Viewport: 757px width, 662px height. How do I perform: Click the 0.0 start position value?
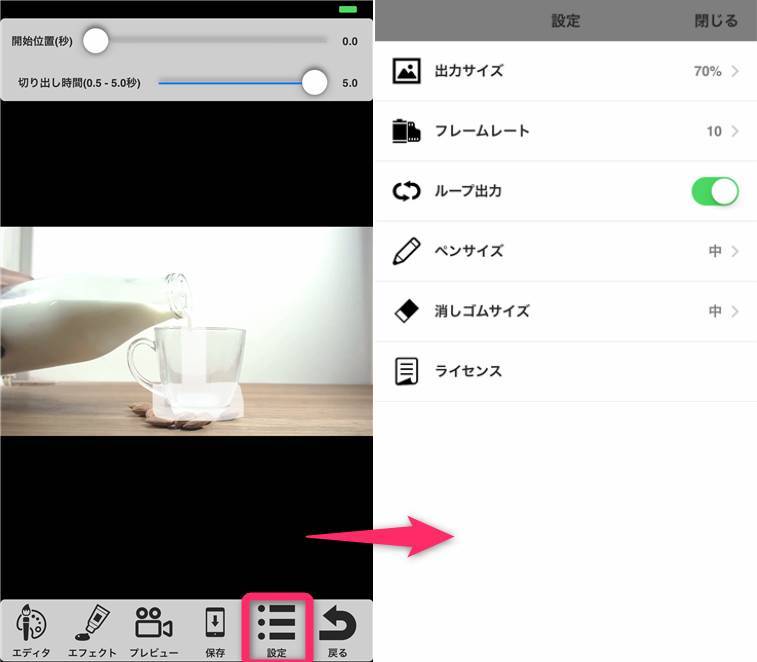point(350,42)
